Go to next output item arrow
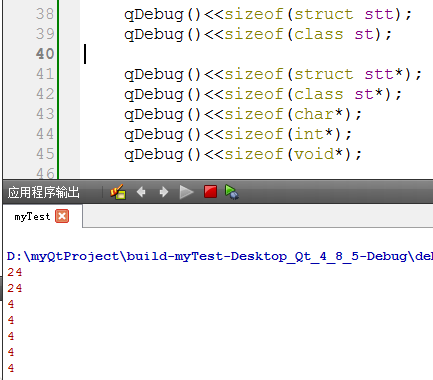 point(163,192)
